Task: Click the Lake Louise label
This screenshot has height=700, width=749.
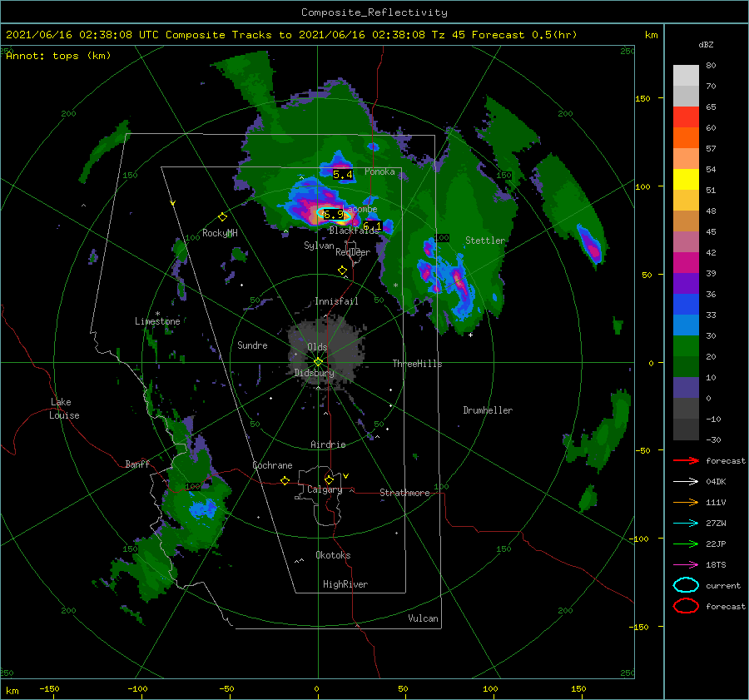Action: coord(64,409)
